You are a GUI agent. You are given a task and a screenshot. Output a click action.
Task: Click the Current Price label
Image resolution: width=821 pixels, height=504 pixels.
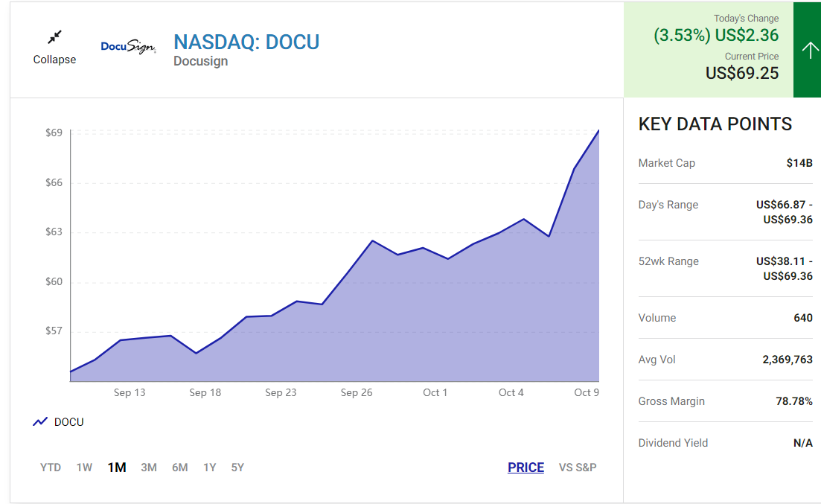(751, 57)
